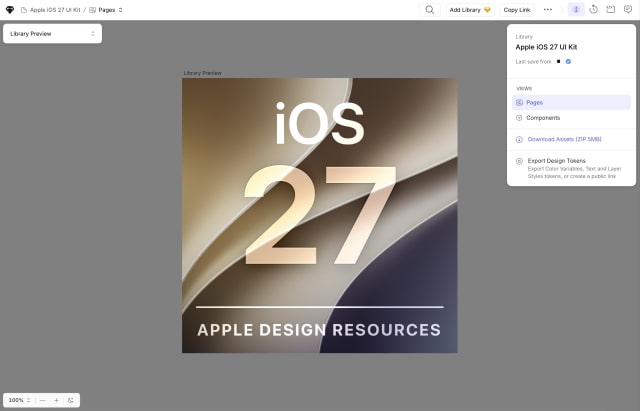Click the Apple iOS 27 UI Kit panel title
The width and height of the screenshot is (640, 411).
pos(546,47)
